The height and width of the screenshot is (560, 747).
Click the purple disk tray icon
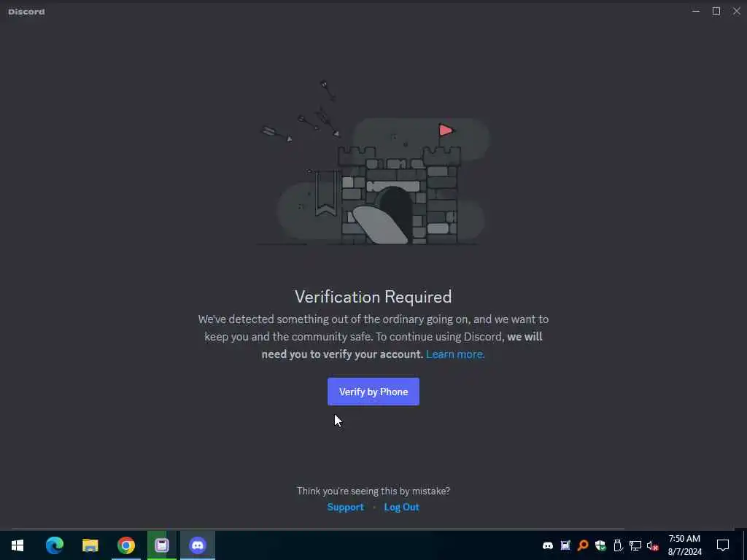pyautogui.click(x=565, y=545)
